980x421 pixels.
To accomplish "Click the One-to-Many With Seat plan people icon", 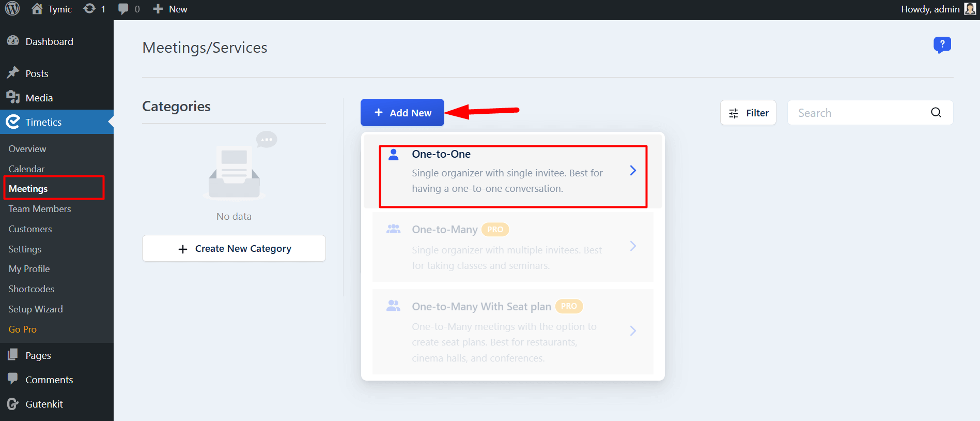I will (x=393, y=306).
